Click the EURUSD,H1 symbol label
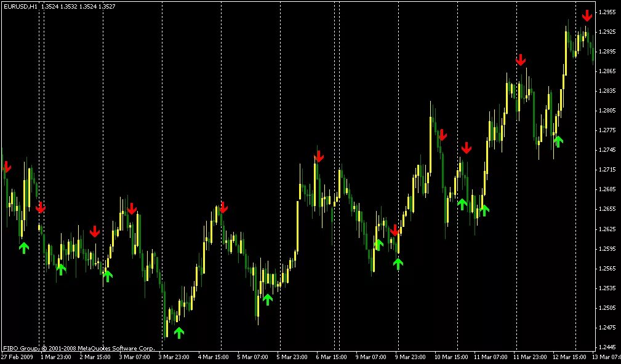 (x=20, y=6)
